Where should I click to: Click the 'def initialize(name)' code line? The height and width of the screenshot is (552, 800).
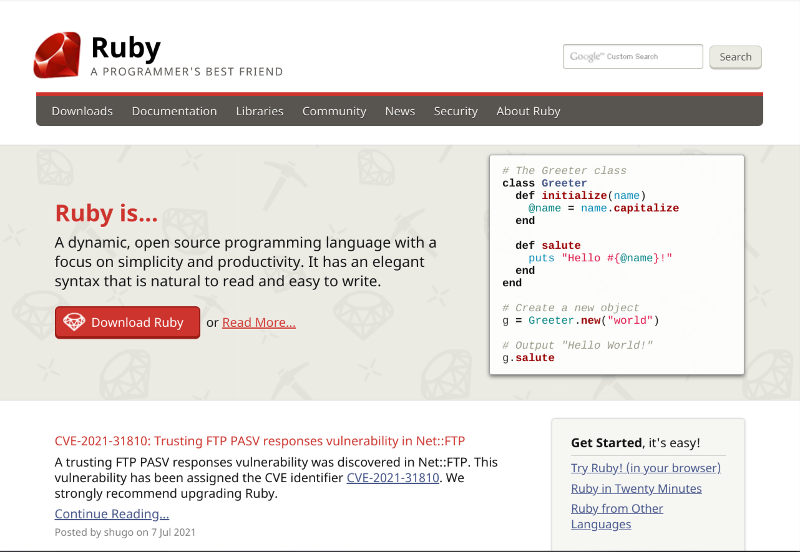(581, 195)
